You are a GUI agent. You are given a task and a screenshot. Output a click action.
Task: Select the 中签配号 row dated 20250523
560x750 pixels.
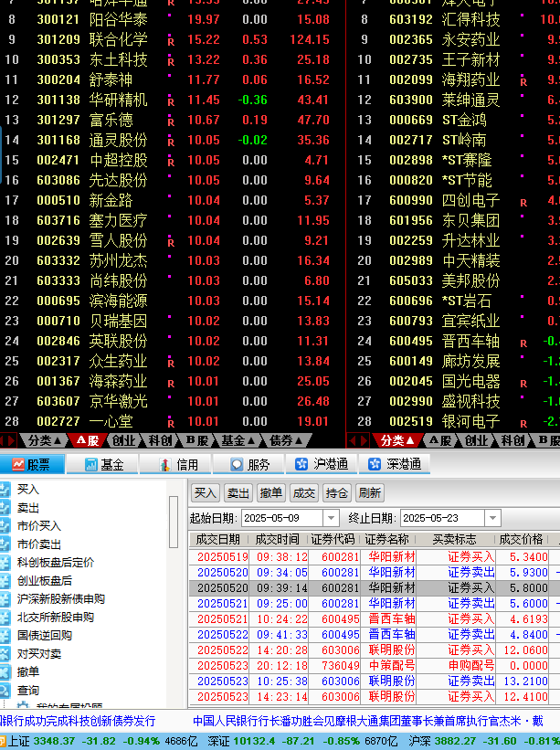(375, 665)
